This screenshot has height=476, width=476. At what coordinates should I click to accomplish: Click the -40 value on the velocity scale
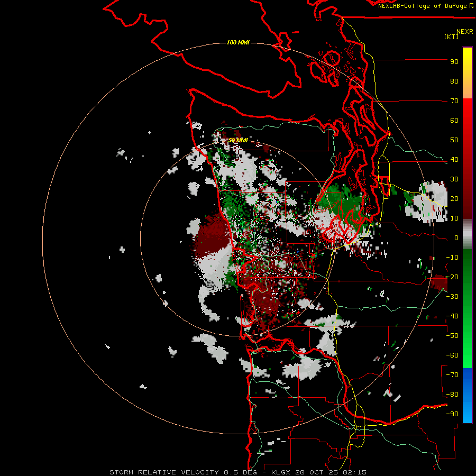click(x=452, y=316)
